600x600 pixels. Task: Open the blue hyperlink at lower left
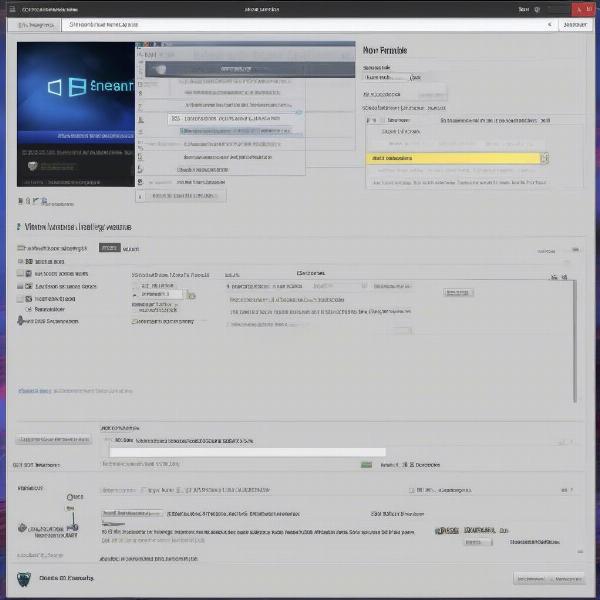click(x=34, y=391)
